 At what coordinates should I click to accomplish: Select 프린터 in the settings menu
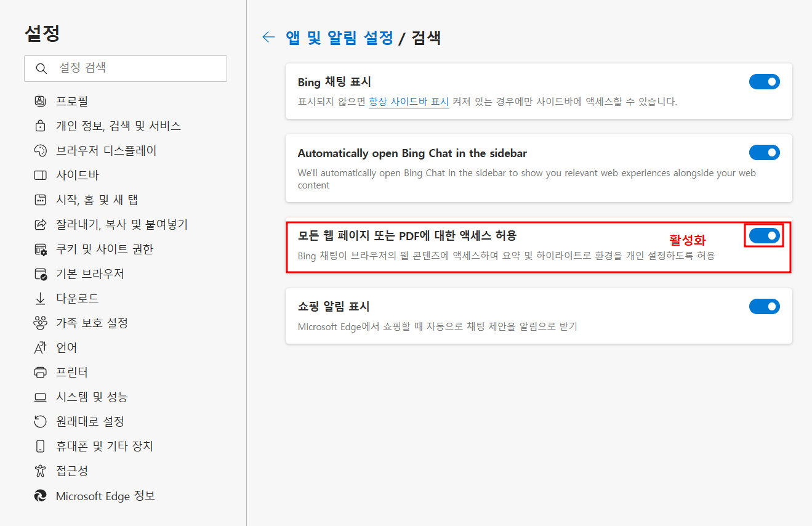(x=72, y=372)
